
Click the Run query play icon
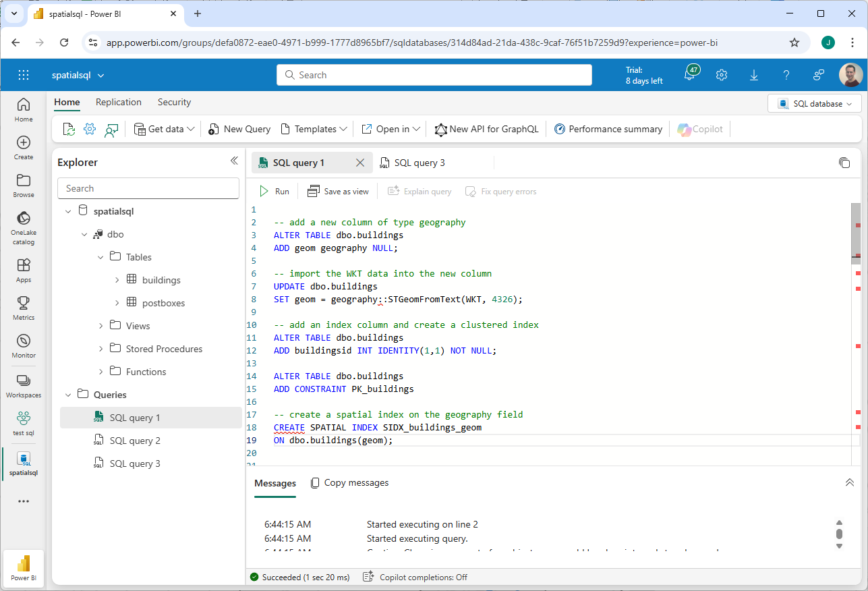click(x=264, y=192)
